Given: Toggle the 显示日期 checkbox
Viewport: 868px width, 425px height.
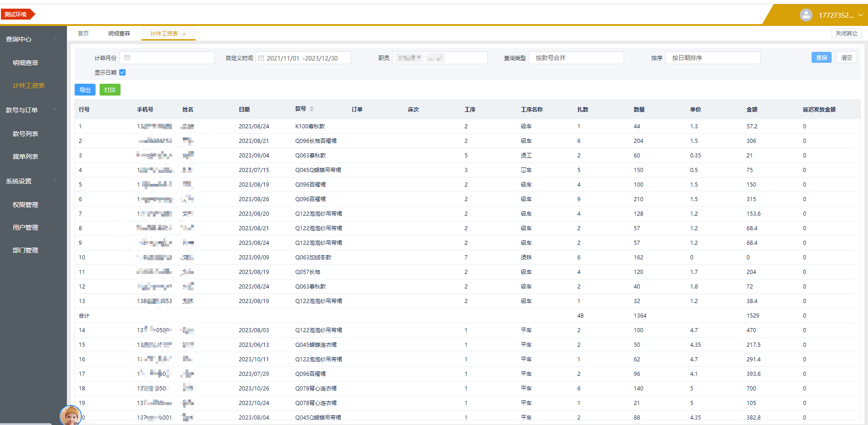Looking at the screenshot, I should coord(122,72).
